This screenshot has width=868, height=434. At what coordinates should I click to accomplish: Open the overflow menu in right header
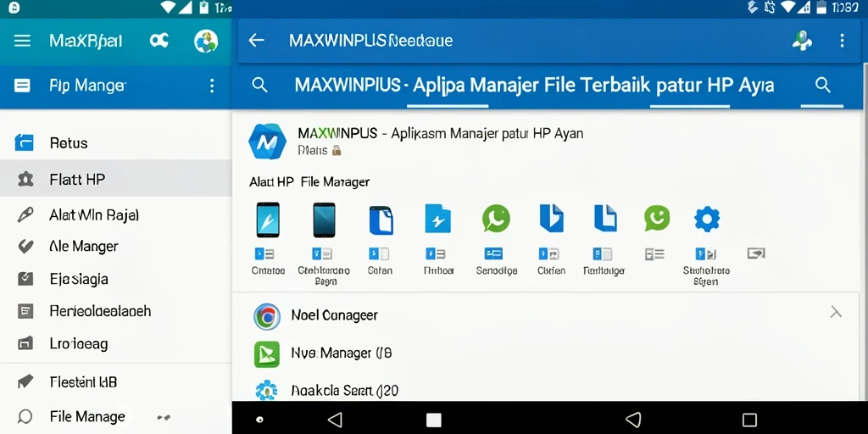coord(842,41)
